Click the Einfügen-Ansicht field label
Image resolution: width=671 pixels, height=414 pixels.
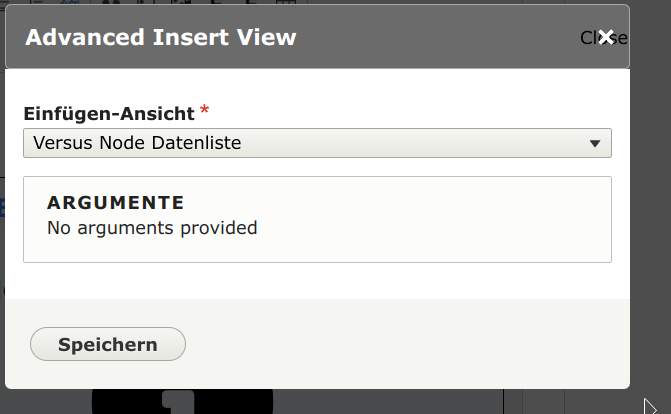point(108,113)
